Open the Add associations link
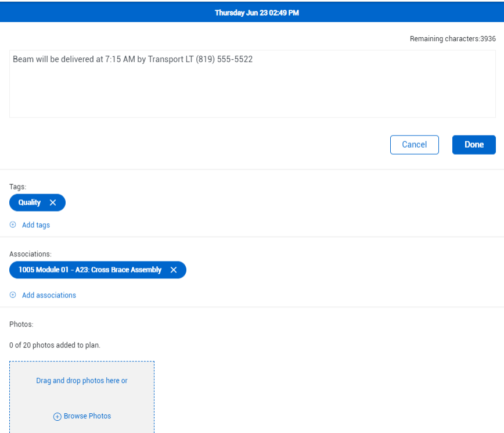 [x=49, y=295]
